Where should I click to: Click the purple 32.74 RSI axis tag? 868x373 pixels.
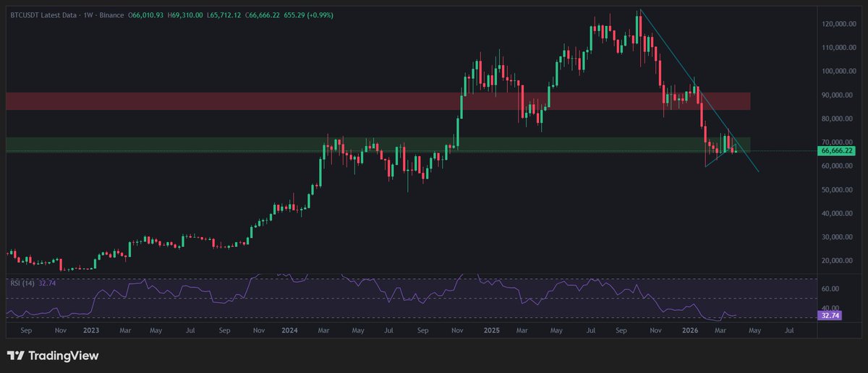(827, 315)
